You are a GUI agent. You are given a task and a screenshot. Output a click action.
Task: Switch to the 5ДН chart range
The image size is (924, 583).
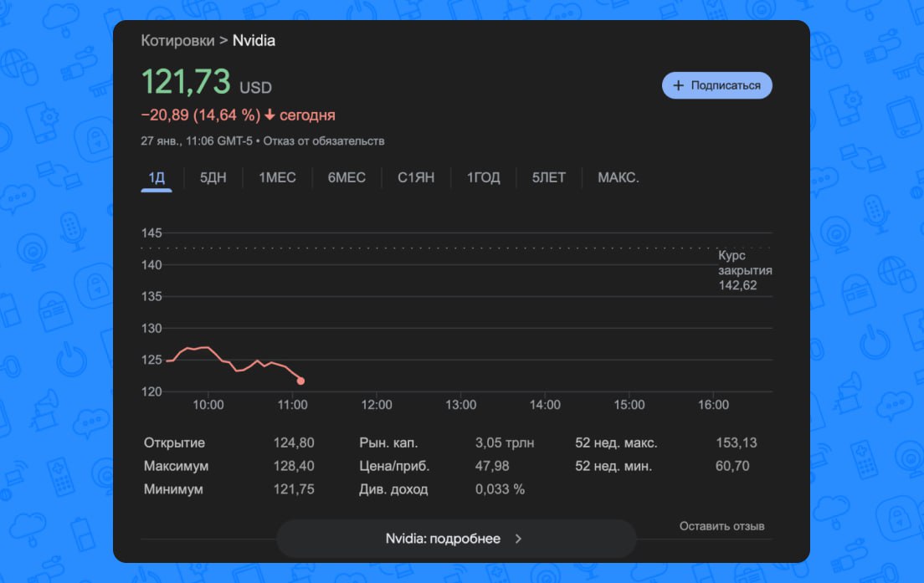pyautogui.click(x=213, y=177)
